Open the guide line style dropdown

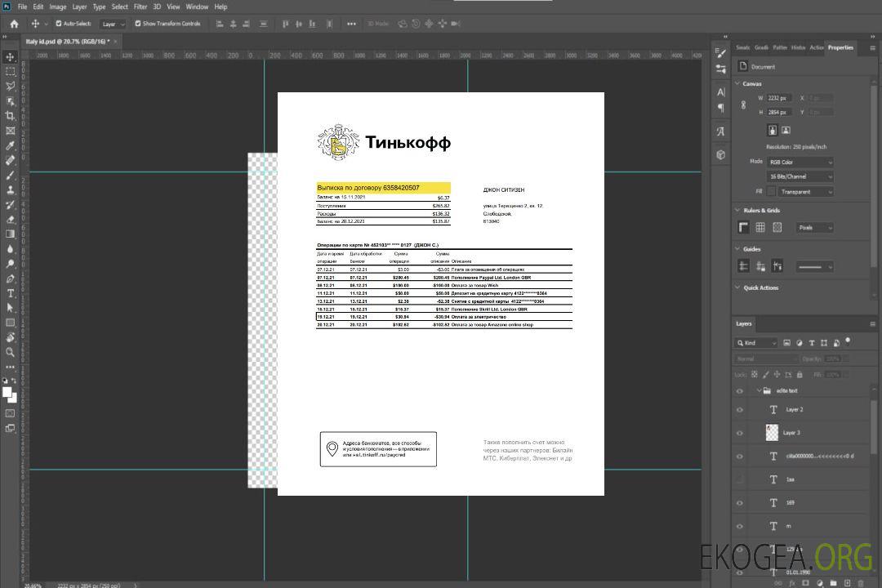(x=814, y=267)
